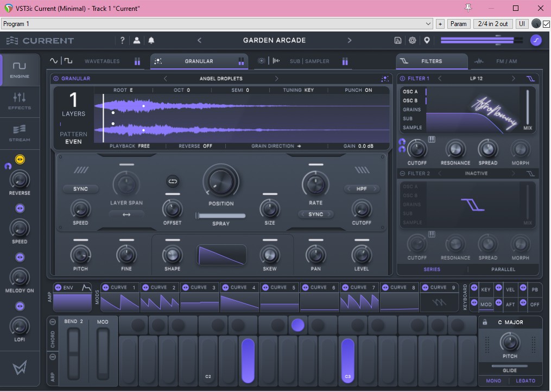Viewport: 551px width, 392px height.
Task: Click the granular waveform display
Action: (242, 118)
